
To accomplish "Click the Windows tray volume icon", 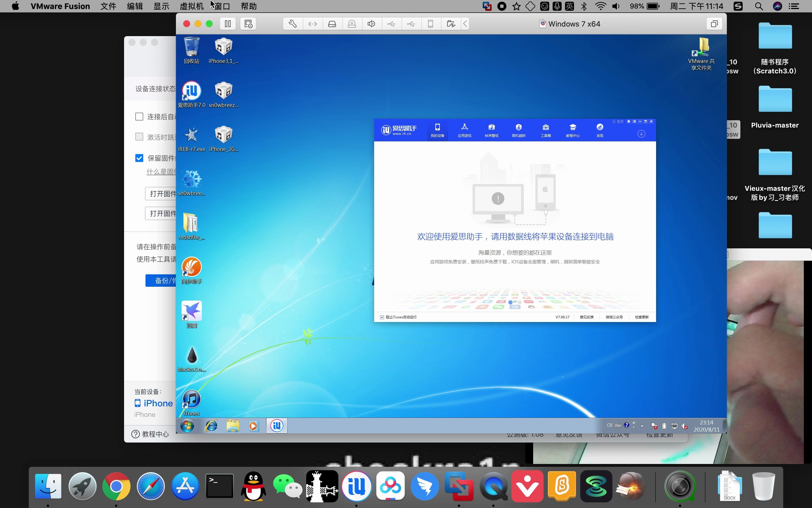I will tap(685, 426).
